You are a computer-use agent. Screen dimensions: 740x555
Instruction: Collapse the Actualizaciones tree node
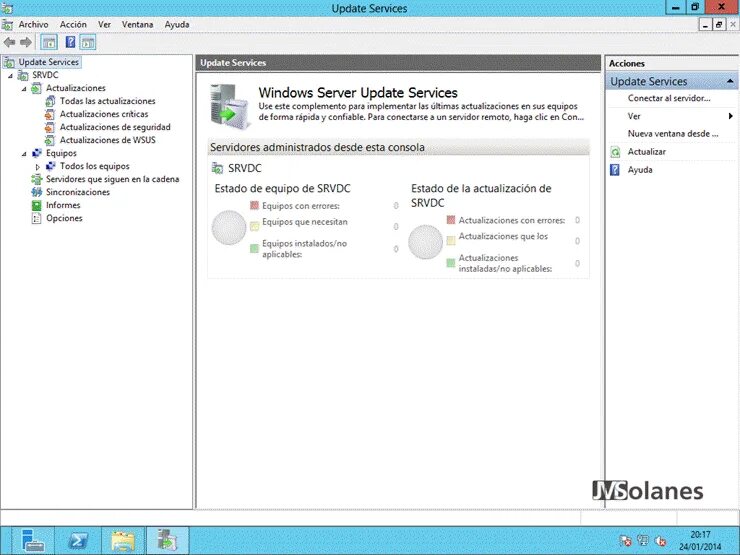(24, 89)
